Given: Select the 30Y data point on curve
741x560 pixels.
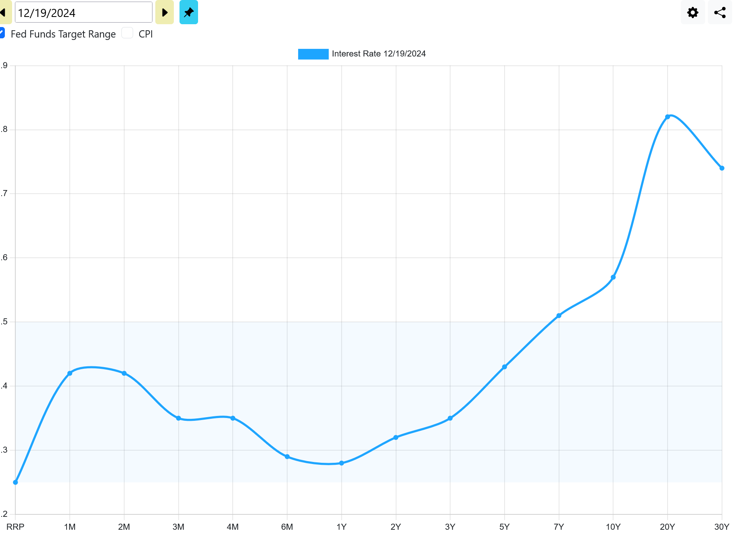Looking at the screenshot, I should 722,168.
